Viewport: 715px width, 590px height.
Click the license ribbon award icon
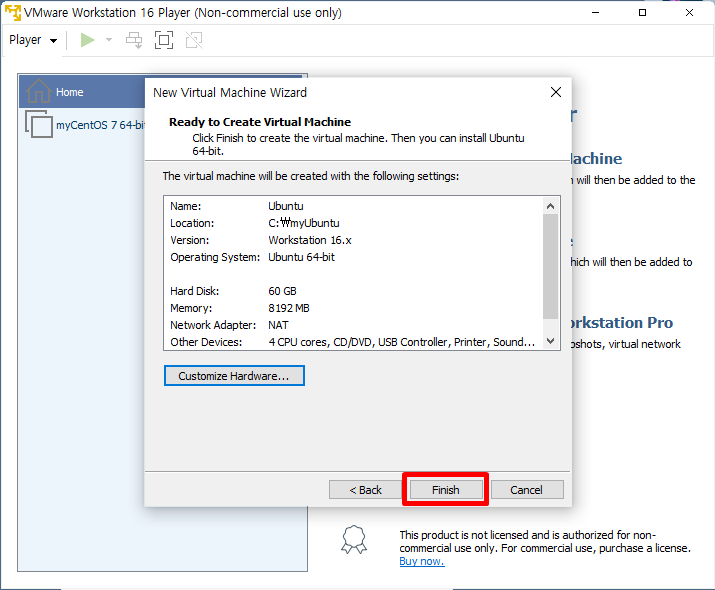coord(354,540)
